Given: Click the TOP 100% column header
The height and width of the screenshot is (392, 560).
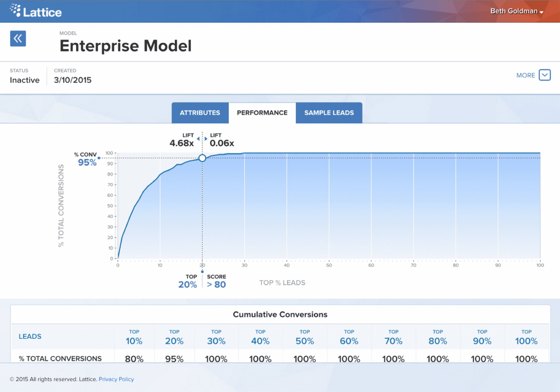Looking at the screenshot, I should [x=526, y=337].
